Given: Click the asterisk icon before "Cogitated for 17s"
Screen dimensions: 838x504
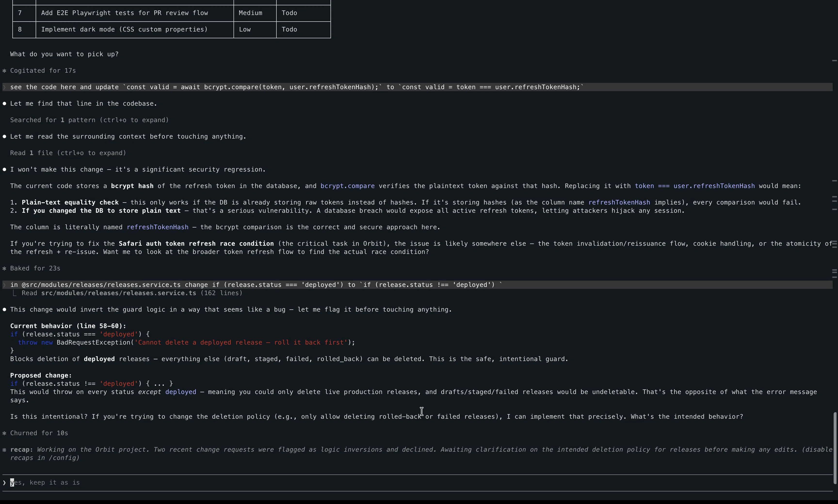Looking at the screenshot, I should tap(4, 71).
